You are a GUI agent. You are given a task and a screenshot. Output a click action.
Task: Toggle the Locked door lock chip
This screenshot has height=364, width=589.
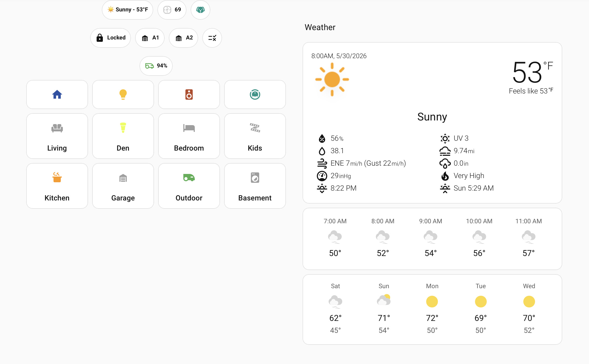pos(111,38)
